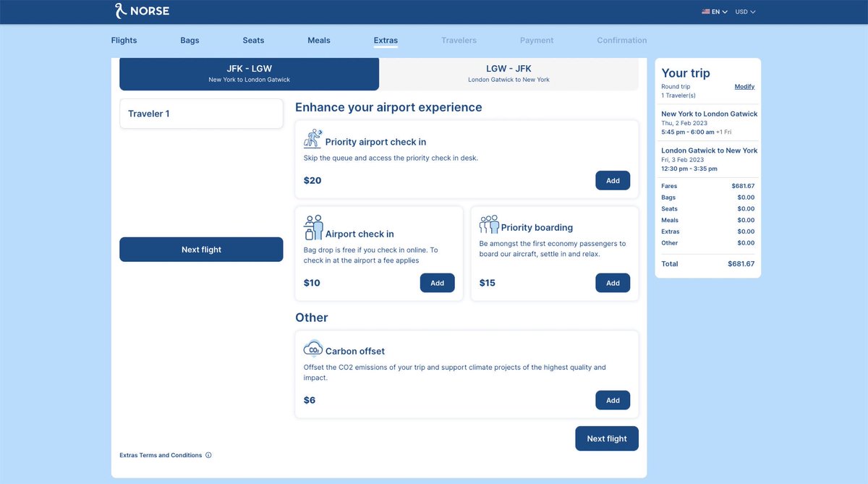
Task: Click the Payment step
Action: pos(537,41)
